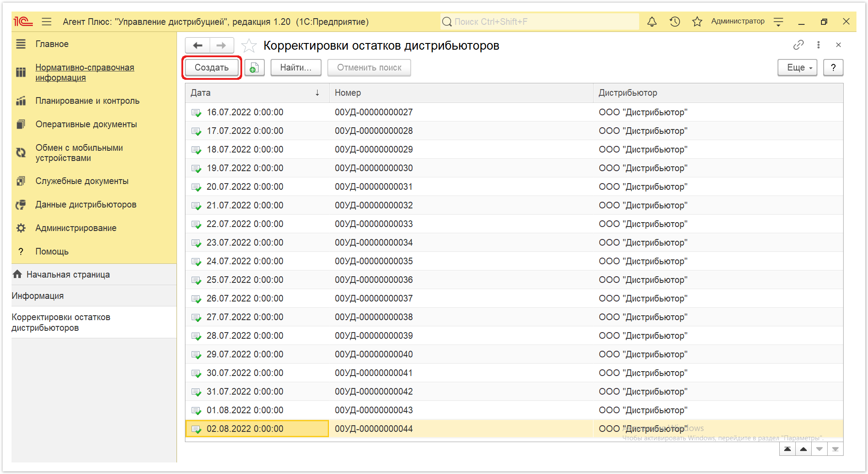The width and height of the screenshot is (868, 474).
Task: Move up one row in list
Action: pyautogui.click(x=803, y=449)
